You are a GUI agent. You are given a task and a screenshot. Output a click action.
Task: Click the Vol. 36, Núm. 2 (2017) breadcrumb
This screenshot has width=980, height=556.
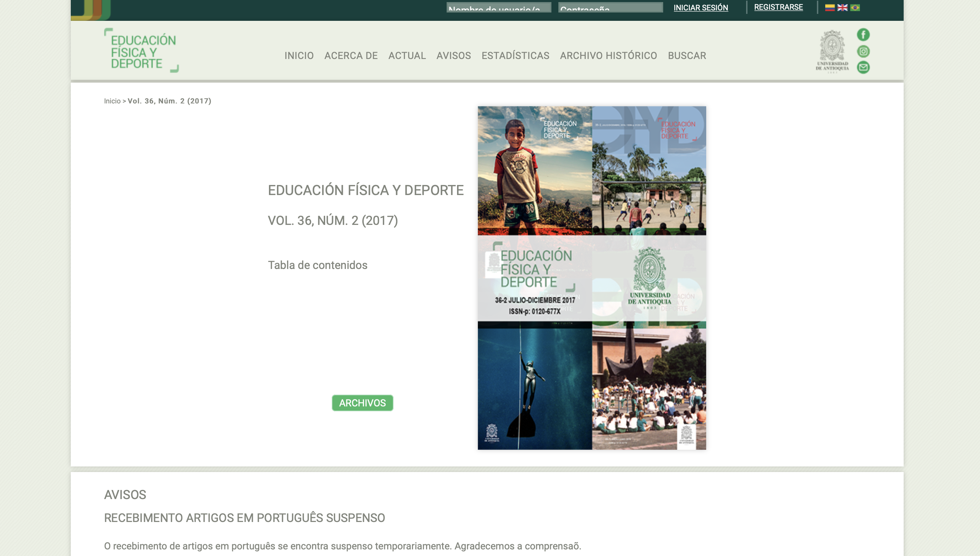pyautogui.click(x=169, y=101)
